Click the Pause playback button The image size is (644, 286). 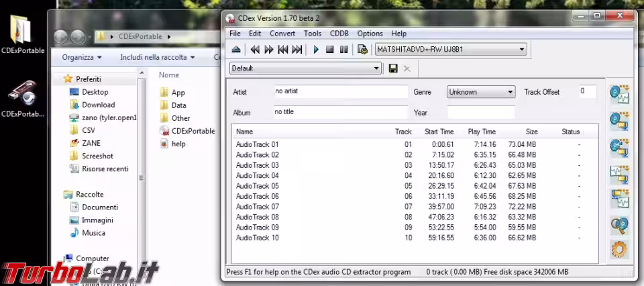click(343, 50)
